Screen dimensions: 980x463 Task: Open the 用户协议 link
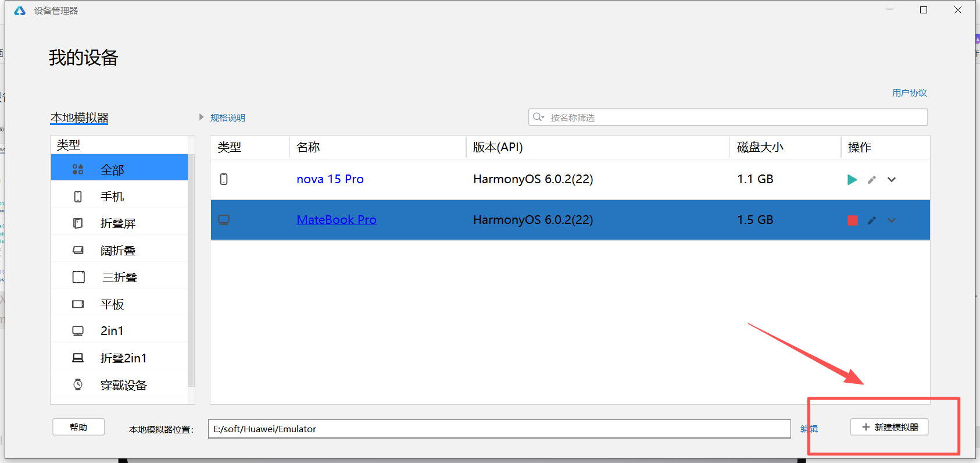tap(910, 93)
